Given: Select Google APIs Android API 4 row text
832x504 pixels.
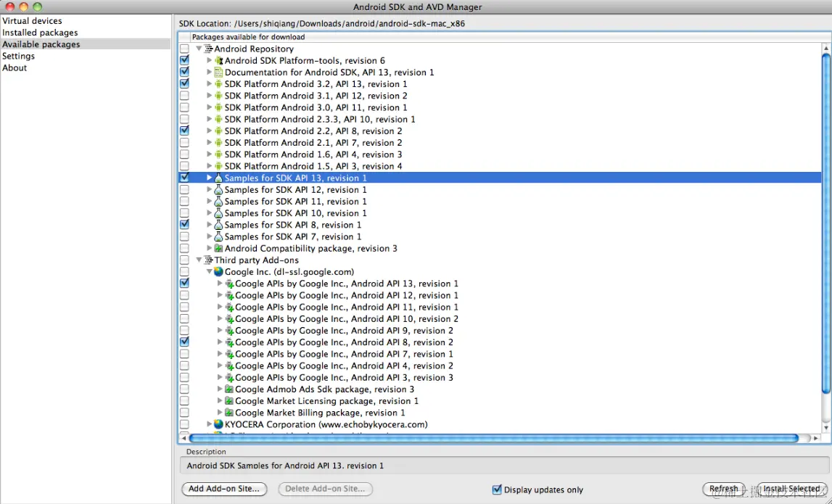Looking at the screenshot, I should [345, 366].
